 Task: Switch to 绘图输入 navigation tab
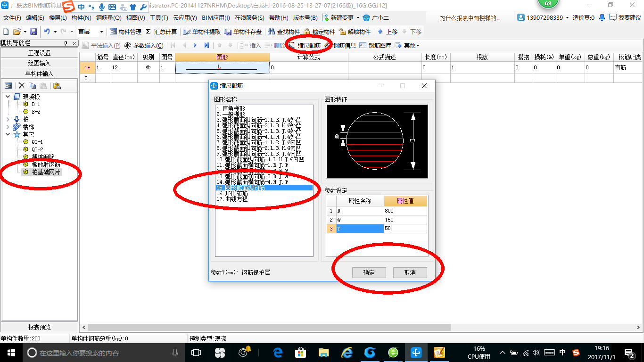[39, 63]
